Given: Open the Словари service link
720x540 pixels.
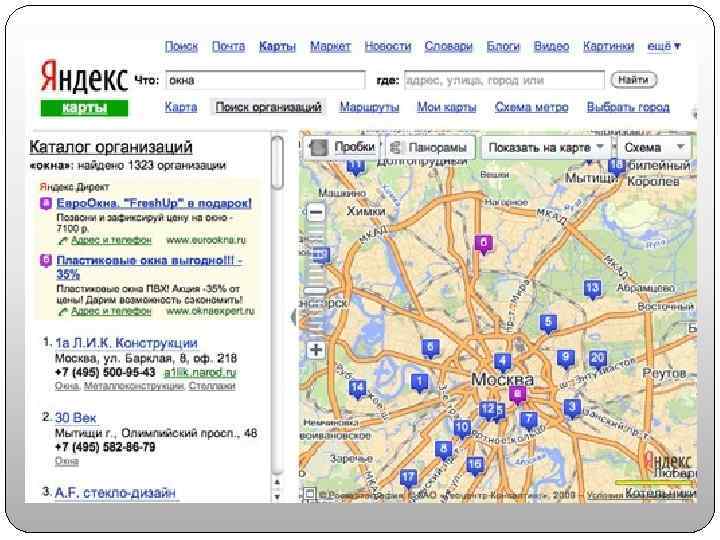Looking at the screenshot, I should 448,46.
